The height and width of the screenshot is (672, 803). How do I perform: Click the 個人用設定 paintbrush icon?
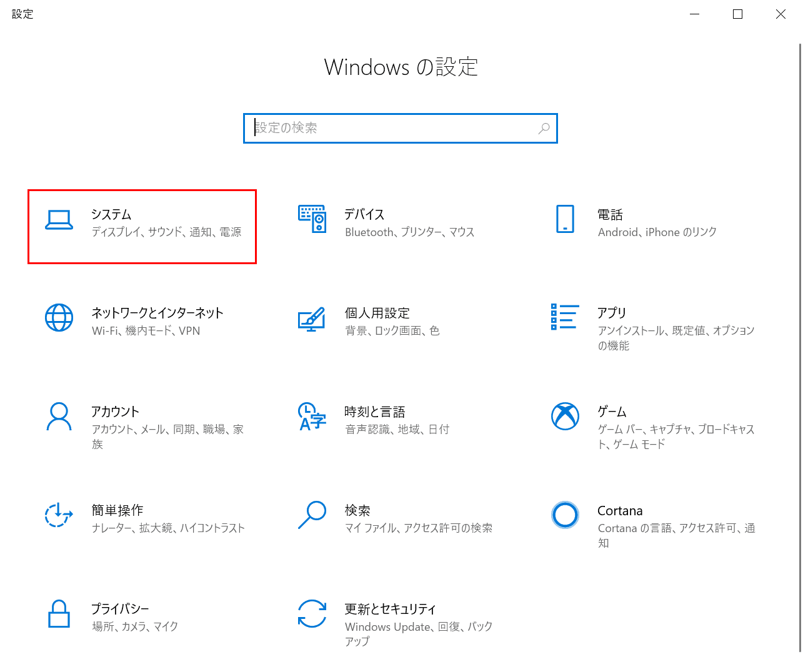pos(312,319)
